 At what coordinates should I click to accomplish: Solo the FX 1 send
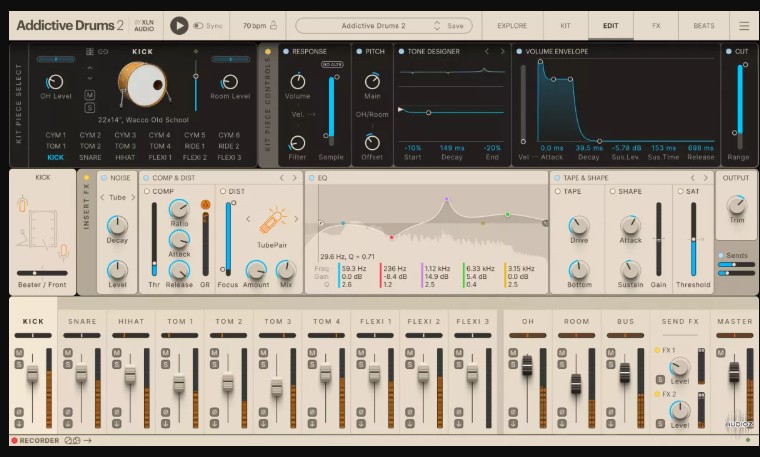click(660, 379)
